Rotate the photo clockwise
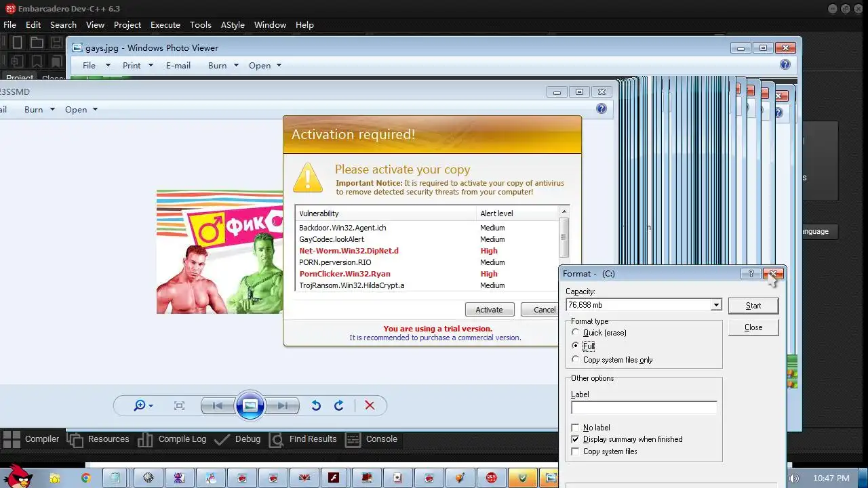This screenshot has width=868, height=488. [339, 405]
